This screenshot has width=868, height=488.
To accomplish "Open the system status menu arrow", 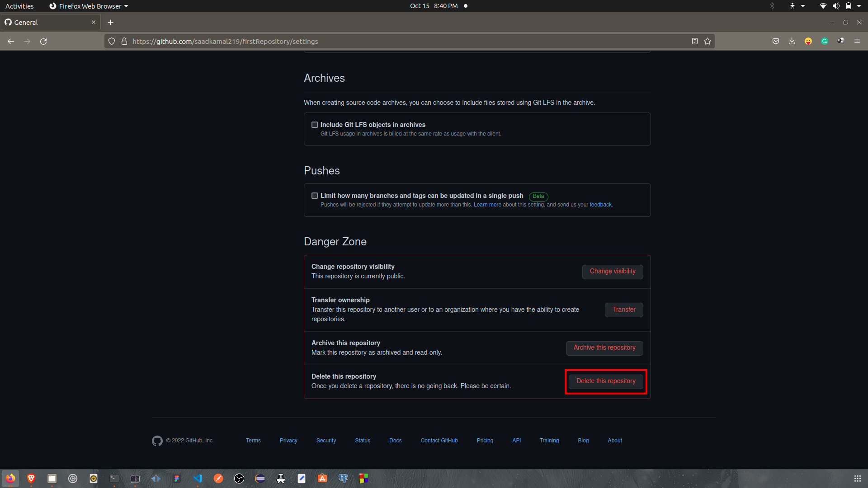I will 859,6.
